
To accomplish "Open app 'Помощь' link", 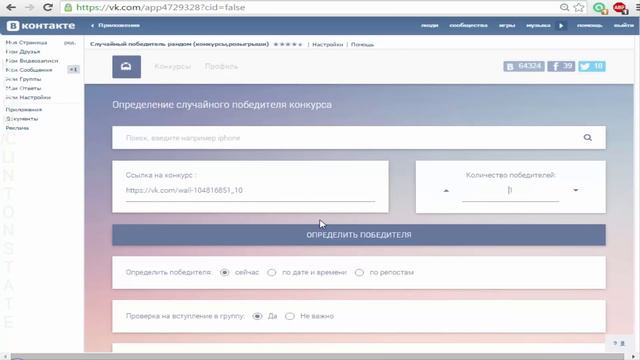I will [x=362, y=44].
